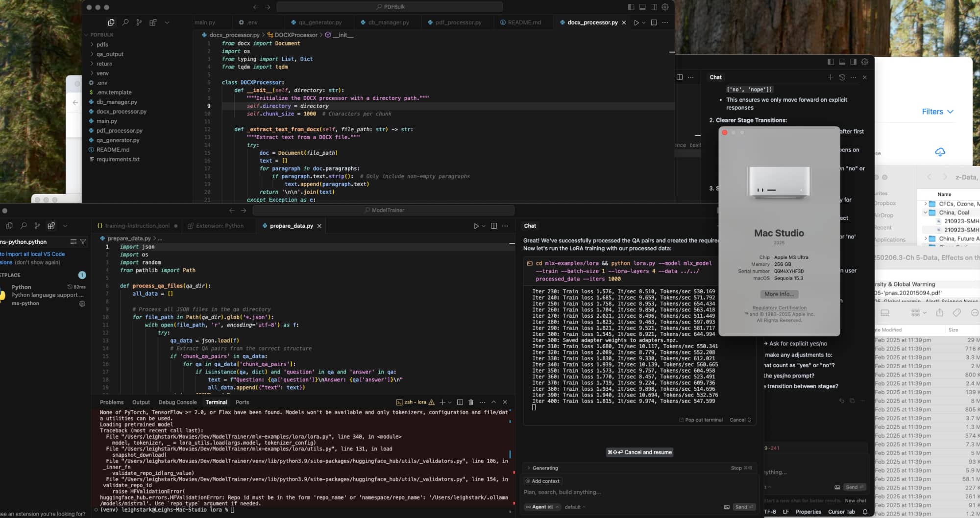Open Source Control view in PDFBulk window
Screen dimensions: 980x518
click(139, 23)
